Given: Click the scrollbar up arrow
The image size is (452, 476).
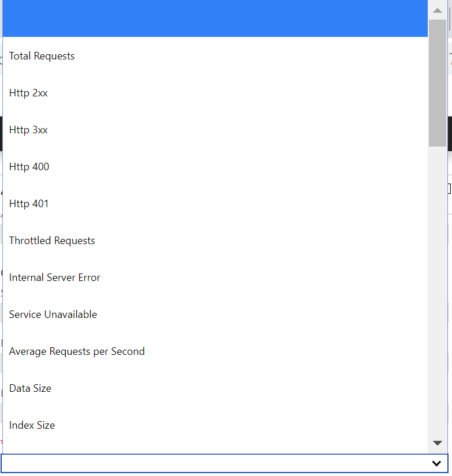Looking at the screenshot, I should [x=438, y=10].
